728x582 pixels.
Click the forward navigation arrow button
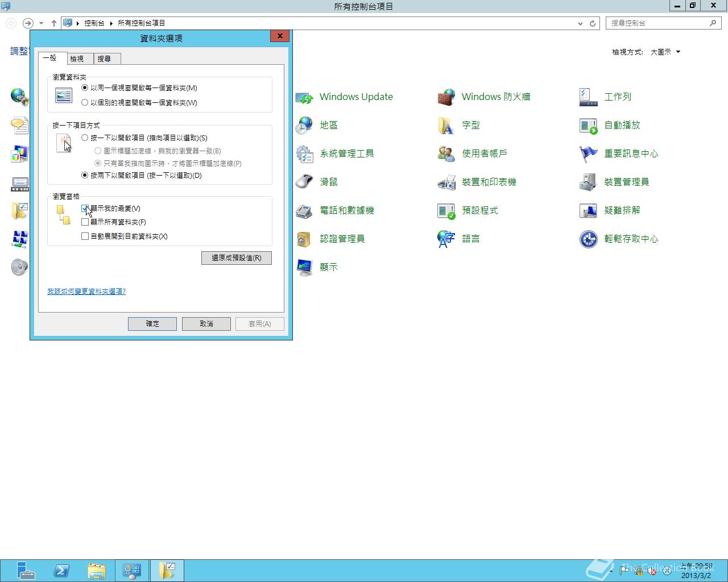pyautogui.click(x=28, y=23)
